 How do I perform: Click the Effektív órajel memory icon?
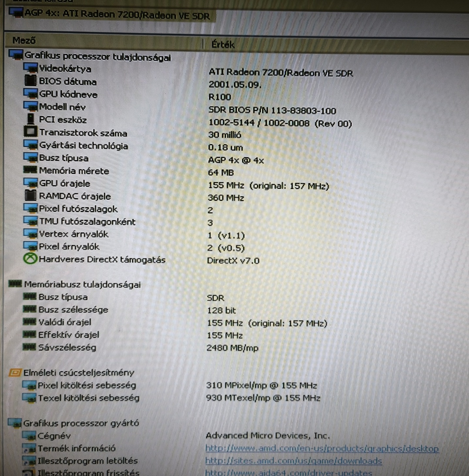click(29, 334)
